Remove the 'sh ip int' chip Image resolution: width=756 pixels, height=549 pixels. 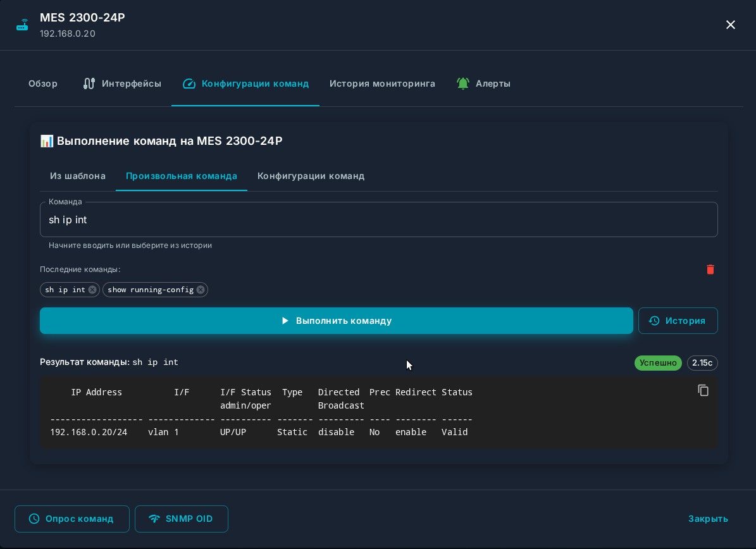(92, 290)
